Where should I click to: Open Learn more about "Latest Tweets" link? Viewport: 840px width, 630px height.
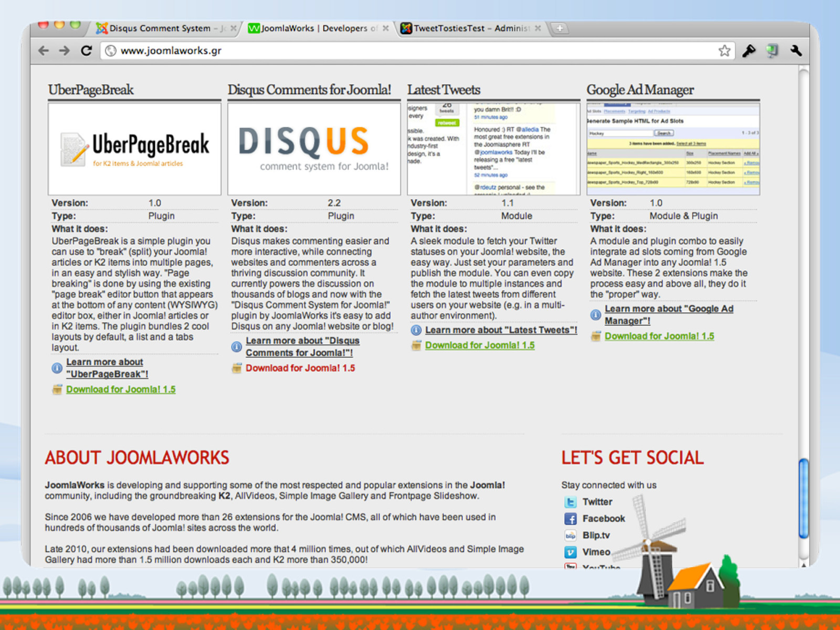pos(501,330)
